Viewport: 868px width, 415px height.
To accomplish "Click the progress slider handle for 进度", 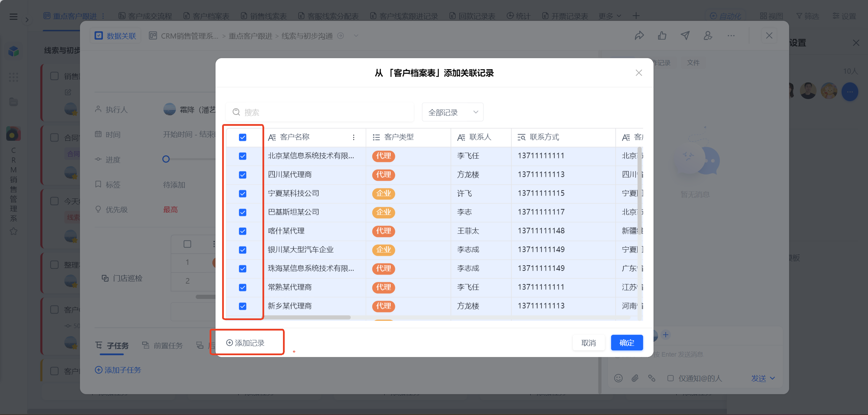I will (166, 159).
